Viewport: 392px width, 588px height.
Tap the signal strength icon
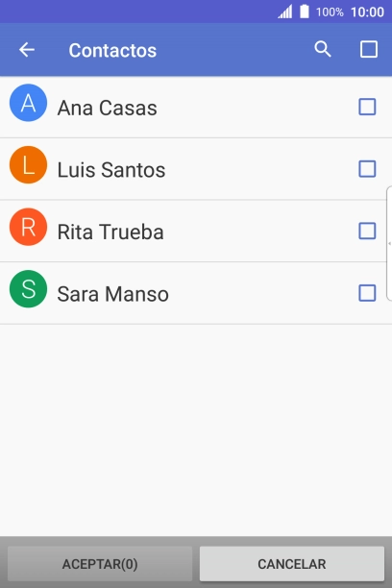(285, 12)
